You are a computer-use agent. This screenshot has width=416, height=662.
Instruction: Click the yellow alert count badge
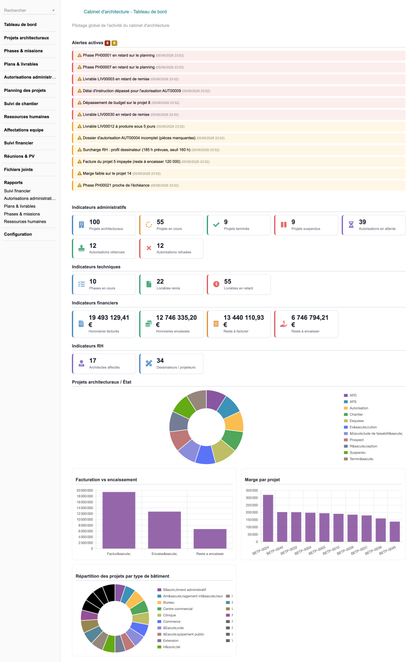tap(114, 43)
